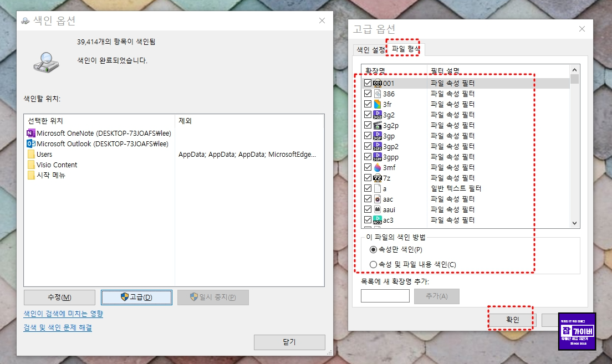Click the Visio Content folder icon

(32, 165)
